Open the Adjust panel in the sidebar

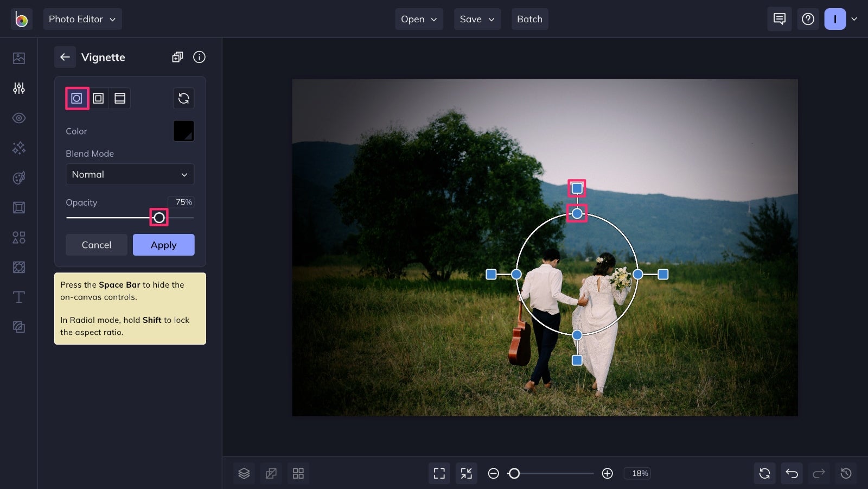click(x=18, y=88)
